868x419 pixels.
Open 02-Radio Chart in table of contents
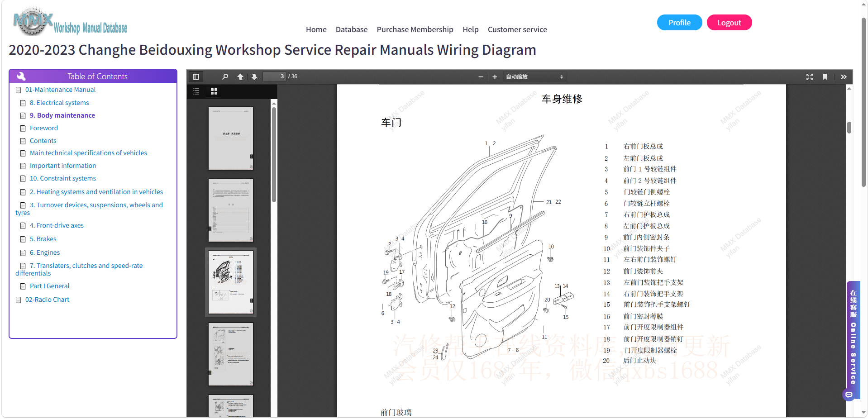[x=47, y=300]
